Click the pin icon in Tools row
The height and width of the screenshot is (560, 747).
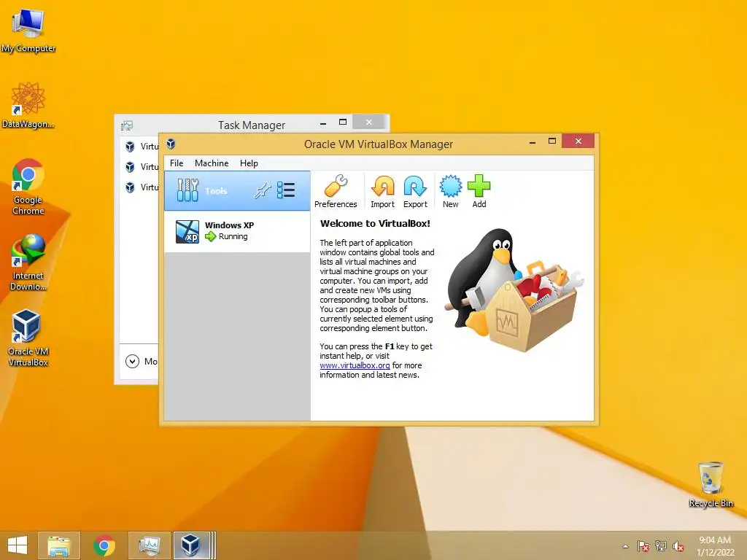coord(262,190)
